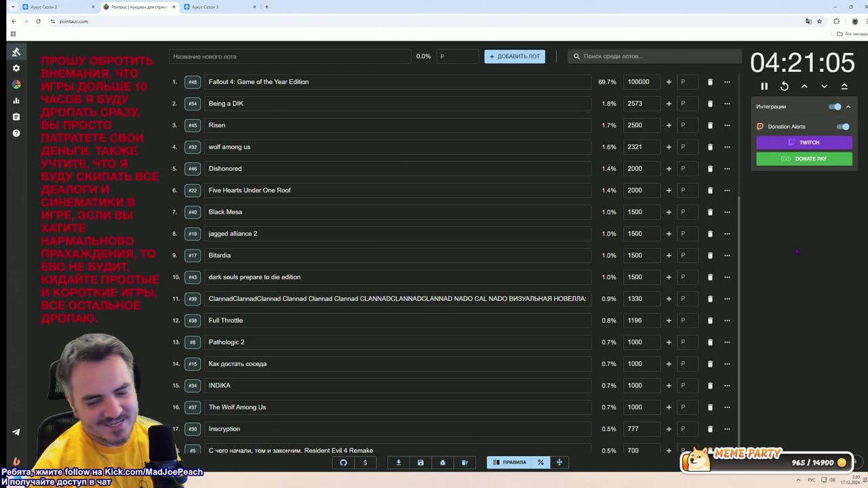The height and width of the screenshot is (488, 868).
Task: Reset the timer with the circular arrow
Action: coord(785,86)
